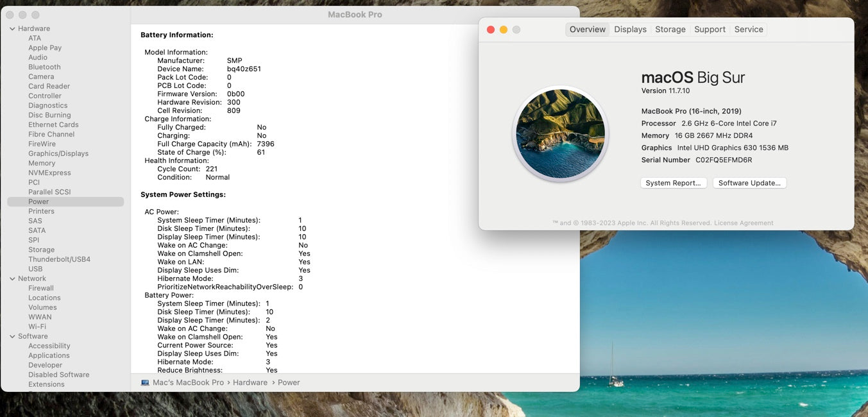Open Wi-Fi under Network
The height and width of the screenshot is (417, 868).
[x=37, y=327]
